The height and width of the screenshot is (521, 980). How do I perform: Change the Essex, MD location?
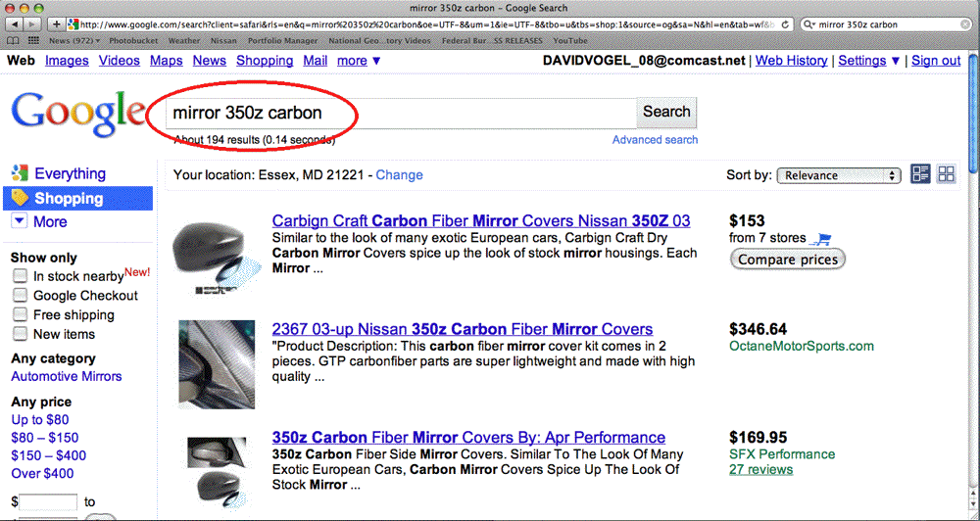coord(400,175)
